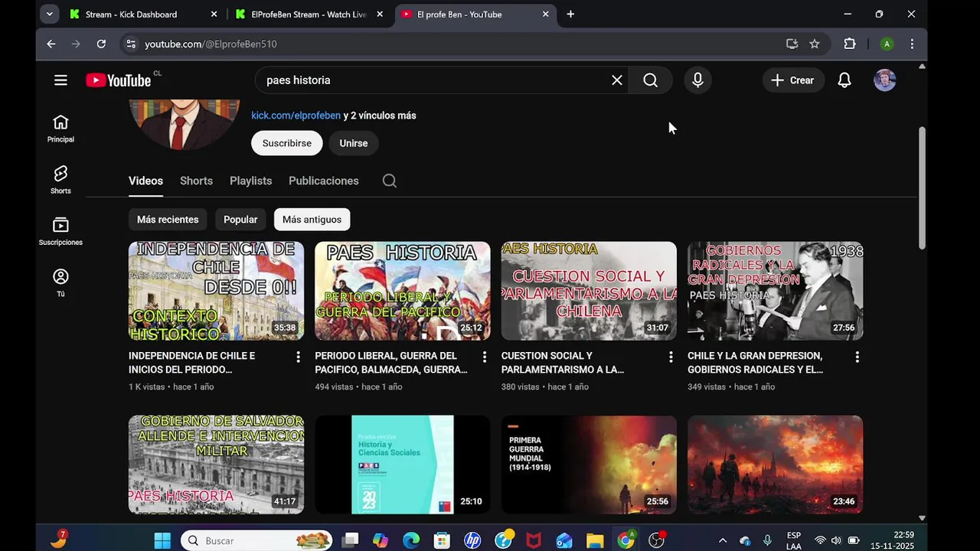980x551 pixels.
Task: Open Microsoft Edge from the taskbar
Action: [411, 540]
